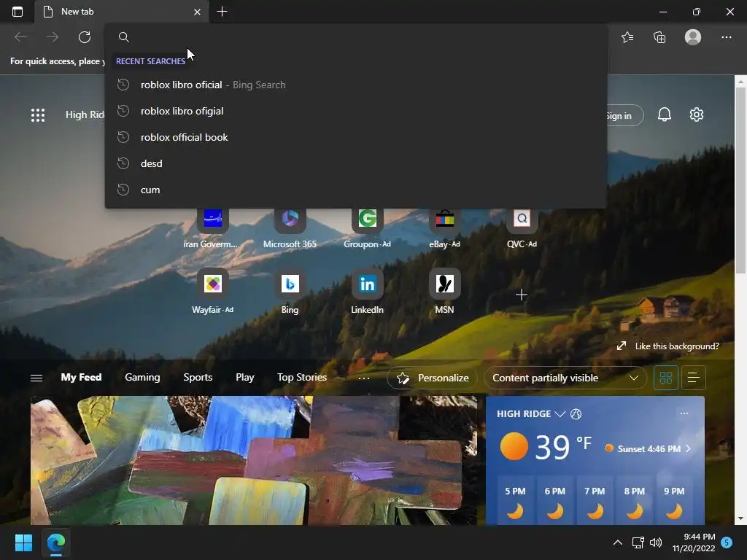Screen dimensions: 747x560
Task: Open a new tab with plus button
Action: (x=222, y=12)
